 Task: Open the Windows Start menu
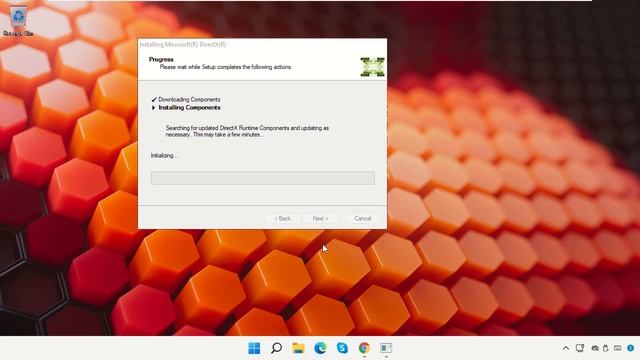254,348
